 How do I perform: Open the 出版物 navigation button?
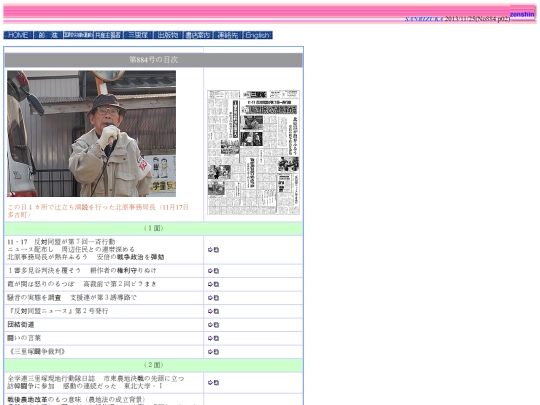tap(168, 35)
